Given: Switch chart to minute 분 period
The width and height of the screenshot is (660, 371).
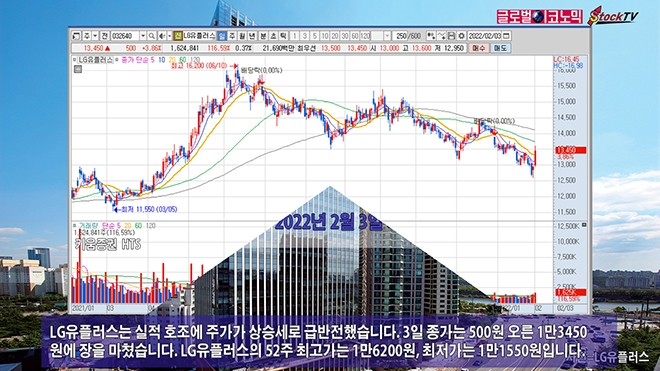Looking at the screenshot, I should click(263, 36).
